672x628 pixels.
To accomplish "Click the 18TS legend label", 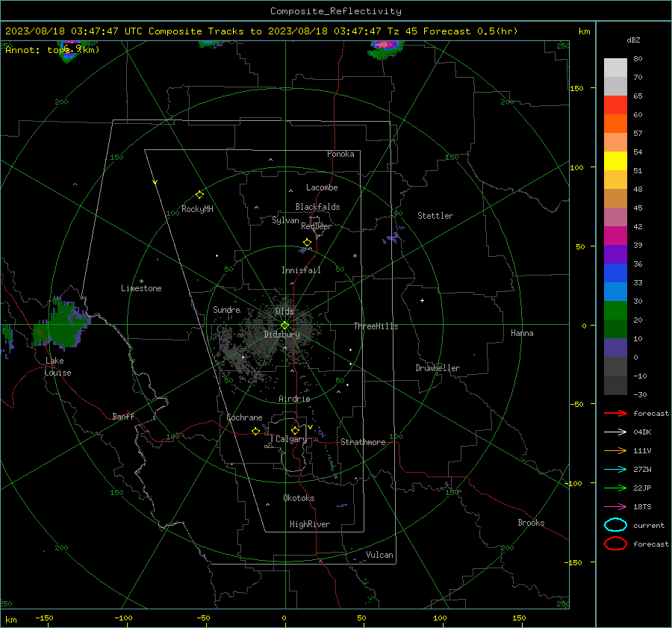I will (x=642, y=507).
